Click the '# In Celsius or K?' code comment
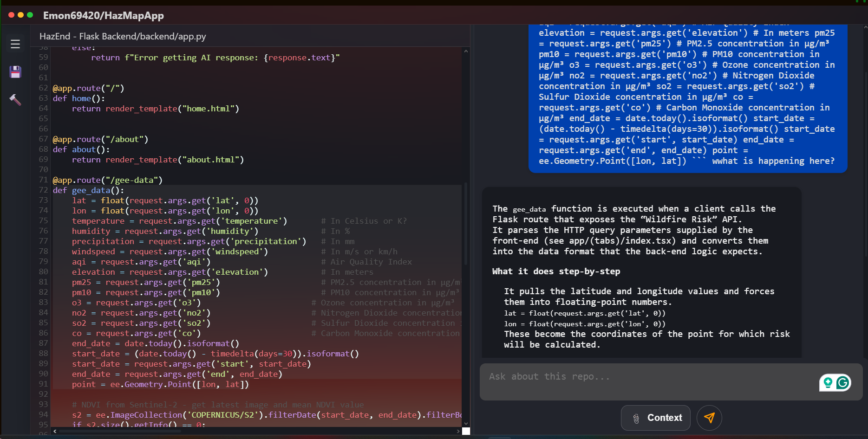This screenshot has width=868, height=439. [364, 221]
